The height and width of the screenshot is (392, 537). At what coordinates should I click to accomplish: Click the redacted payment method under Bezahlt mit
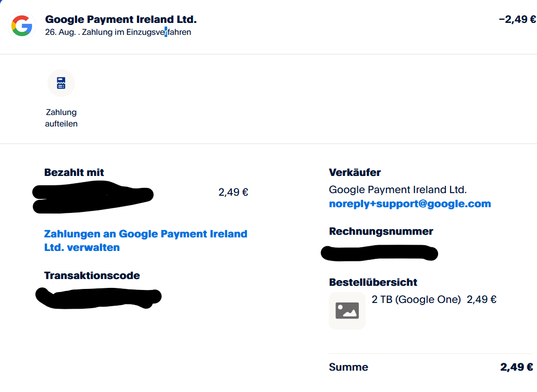[93, 197]
